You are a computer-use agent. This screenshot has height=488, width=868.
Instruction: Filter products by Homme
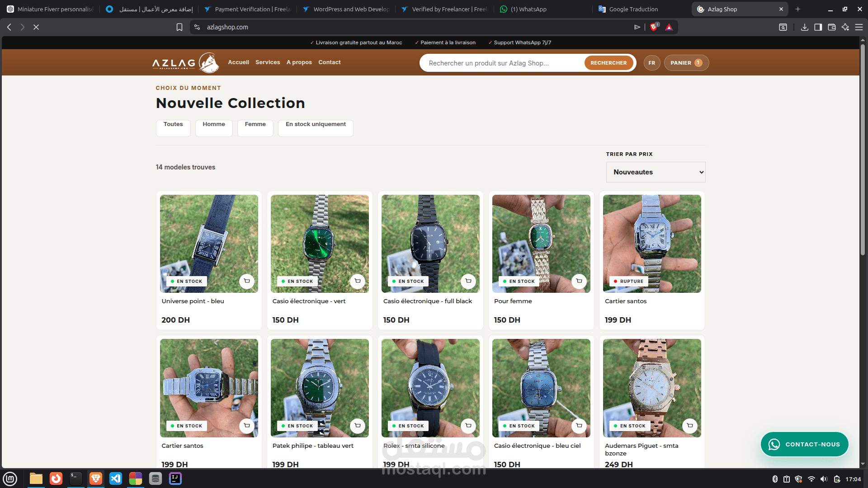(x=214, y=128)
